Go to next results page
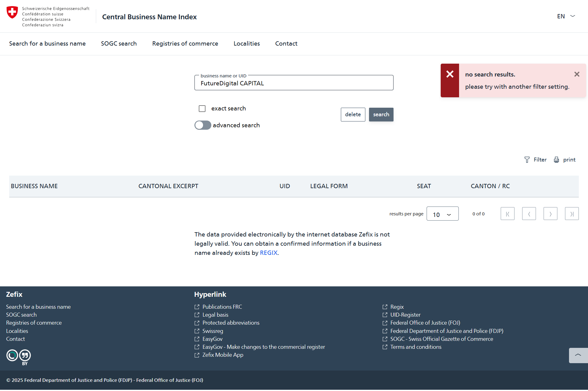 click(x=550, y=214)
